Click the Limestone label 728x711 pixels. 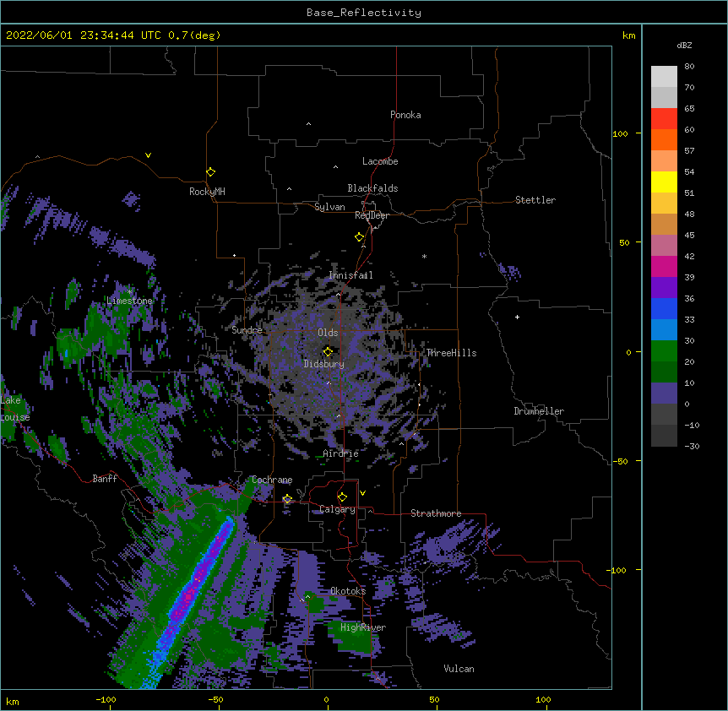point(129,301)
